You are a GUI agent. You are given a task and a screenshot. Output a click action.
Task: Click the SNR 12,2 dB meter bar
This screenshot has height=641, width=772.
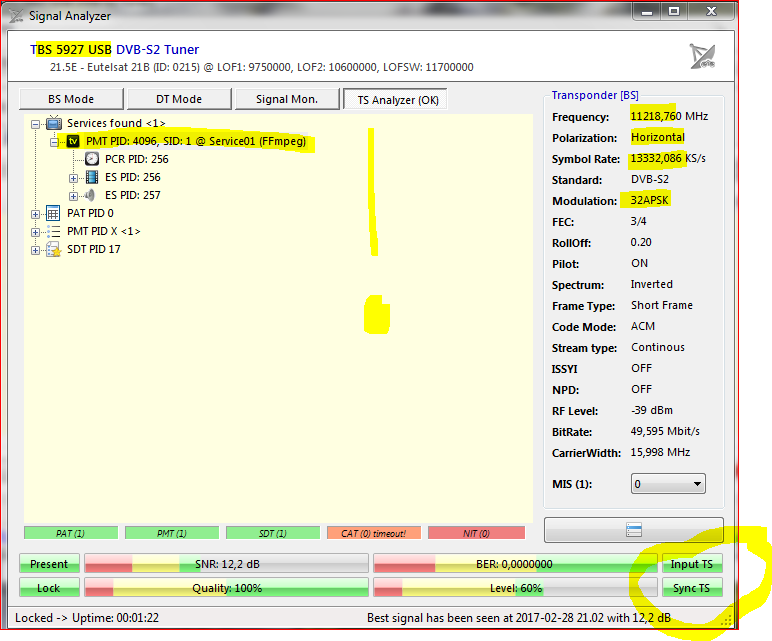coord(225,564)
